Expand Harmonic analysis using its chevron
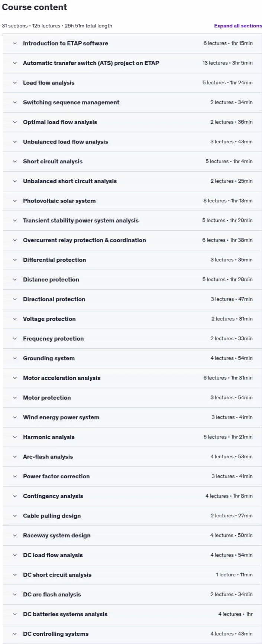The height and width of the screenshot is (644, 262). point(15,437)
